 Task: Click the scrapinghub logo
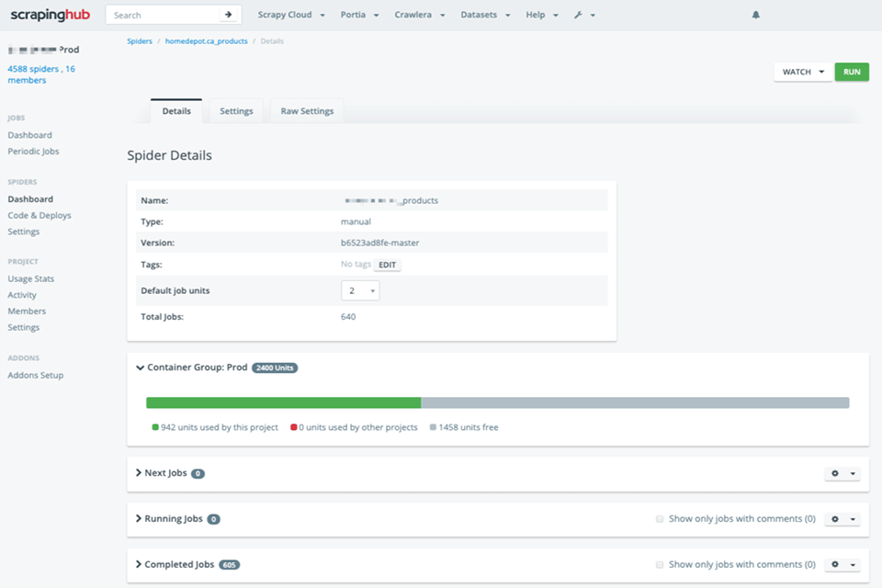tap(50, 15)
